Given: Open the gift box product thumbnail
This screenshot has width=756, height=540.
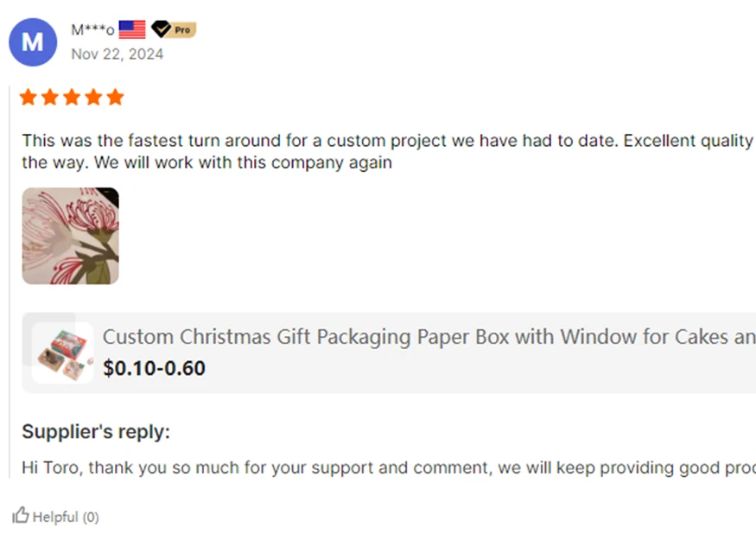Looking at the screenshot, I should pos(63,353).
